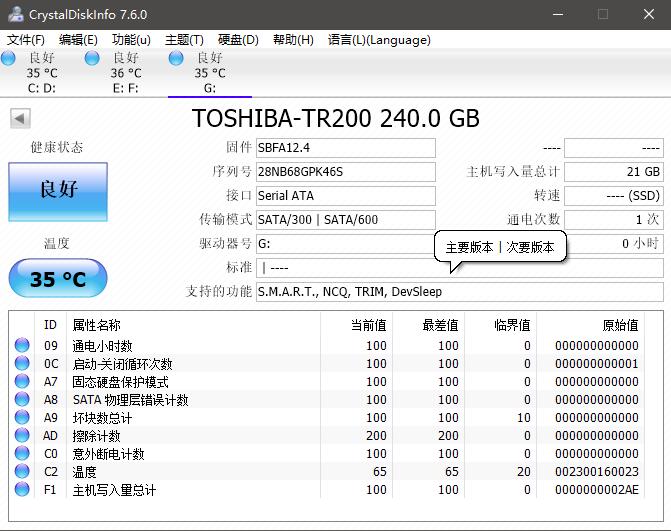Screen dimensions: 671x531
Task: Click the CrystalDiskInfo app icon in title bar
Action: [15, 14]
